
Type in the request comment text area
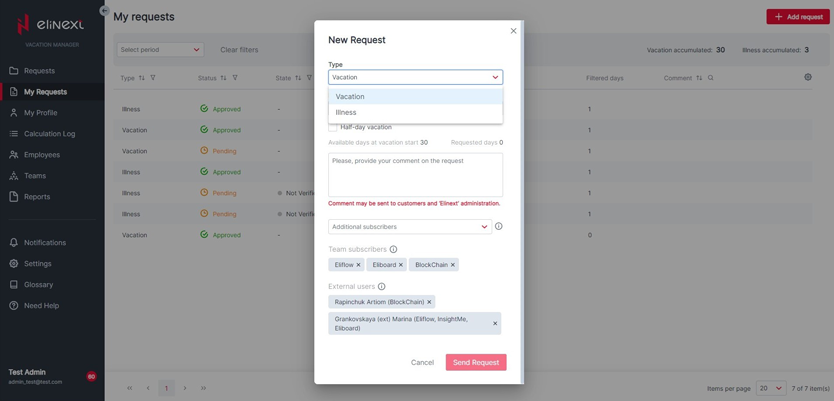coord(415,175)
